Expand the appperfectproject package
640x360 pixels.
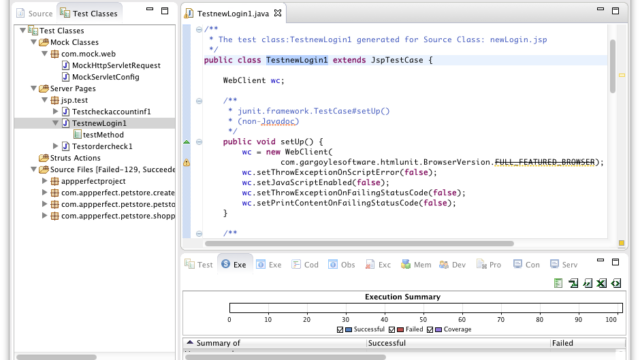point(45,180)
